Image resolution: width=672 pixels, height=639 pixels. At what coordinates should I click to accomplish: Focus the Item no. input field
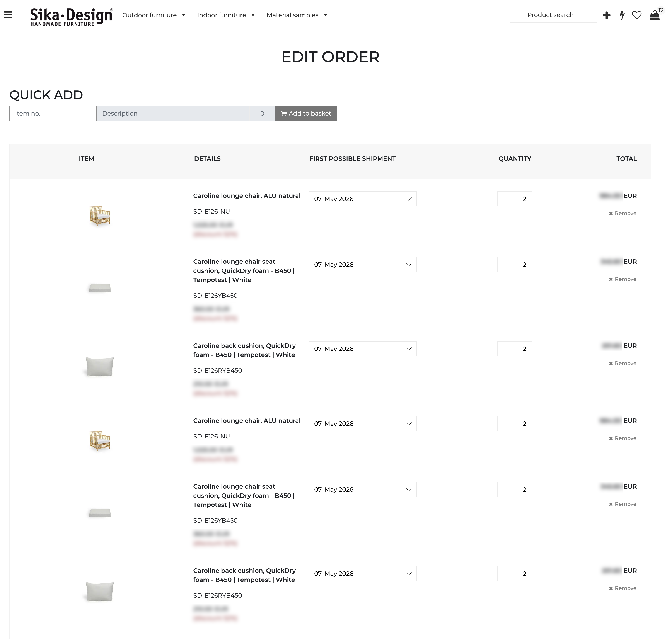pos(53,113)
